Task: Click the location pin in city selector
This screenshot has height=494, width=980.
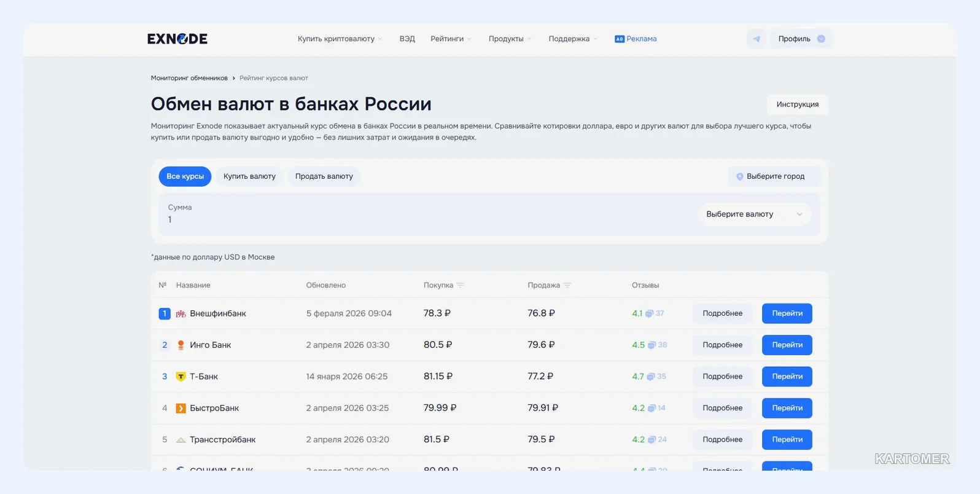Action: tap(740, 177)
